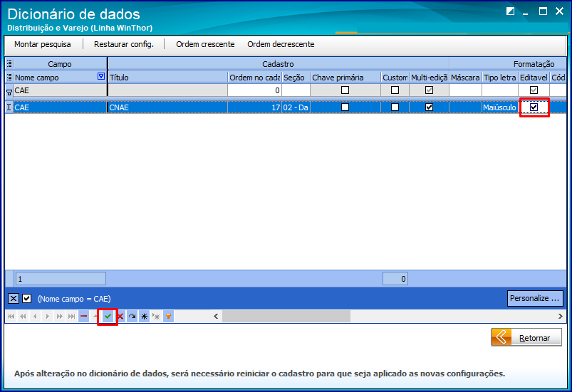Select Ordem crescente option
572x392 pixels.
[x=205, y=44]
